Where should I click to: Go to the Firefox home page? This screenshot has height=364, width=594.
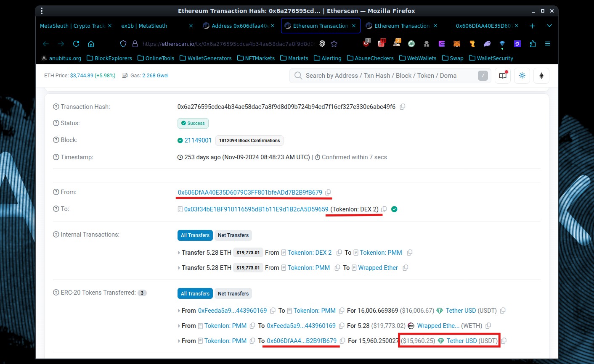pyautogui.click(x=91, y=44)
